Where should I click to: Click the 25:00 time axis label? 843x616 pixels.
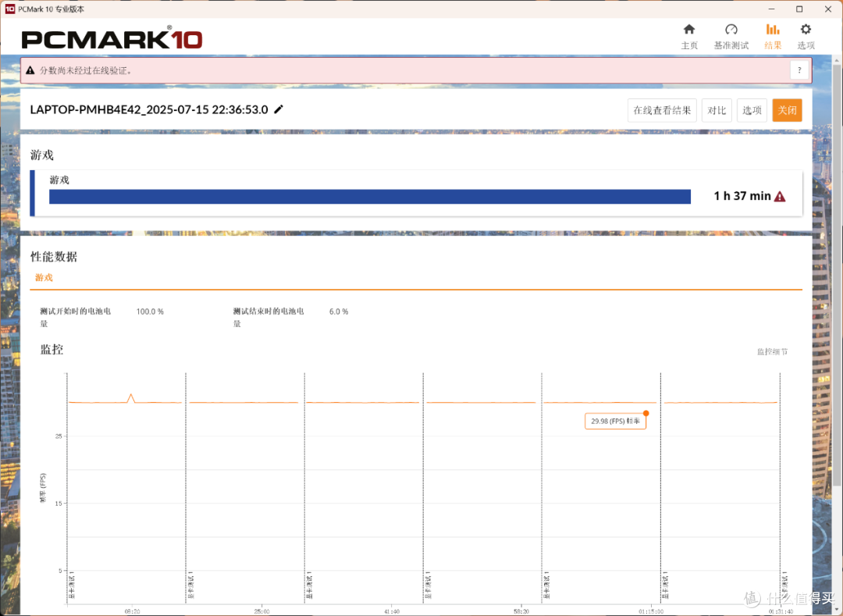pyautogui.click(x=261, y=611)
